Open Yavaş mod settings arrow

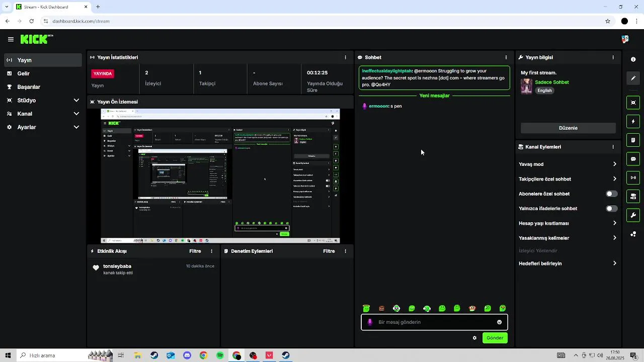coord(614,164)
